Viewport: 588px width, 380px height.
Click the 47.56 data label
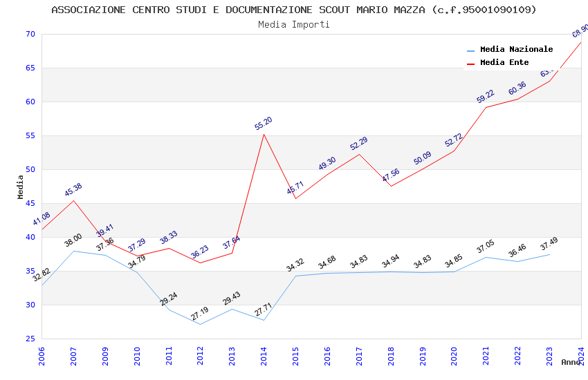391,175
